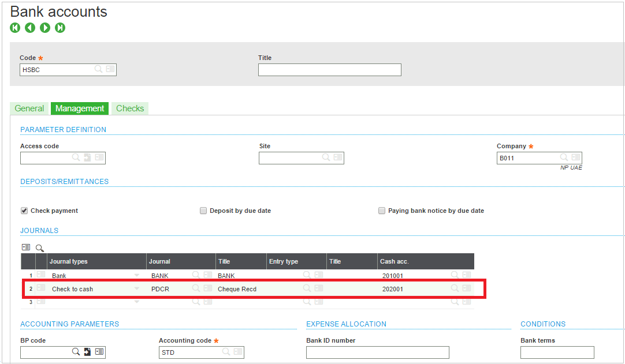Enable Deposit by due date
625x364 pixels.
[x=203, y=211]
